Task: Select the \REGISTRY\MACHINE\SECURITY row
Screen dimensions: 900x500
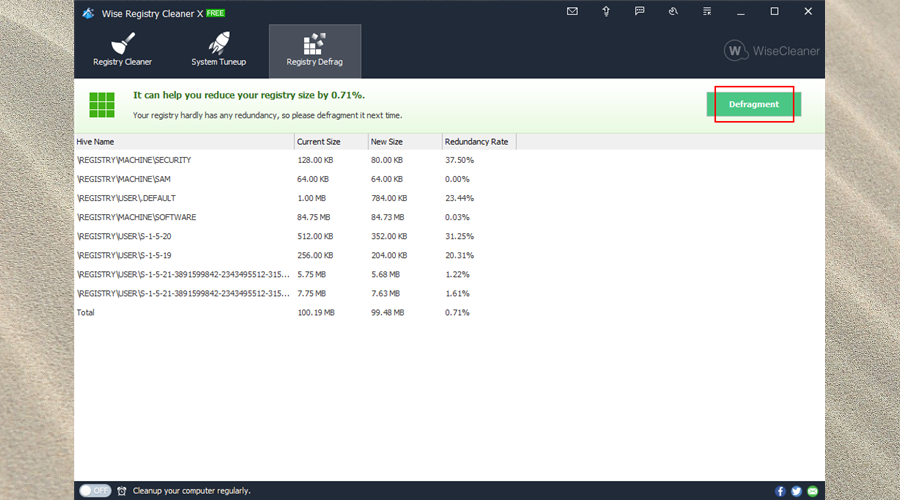Action: (x=449, y=160)
